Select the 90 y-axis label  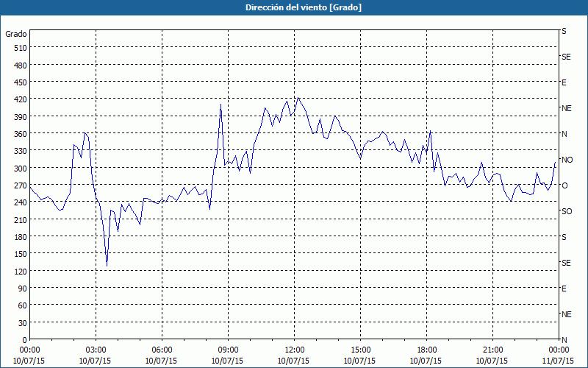23,289
